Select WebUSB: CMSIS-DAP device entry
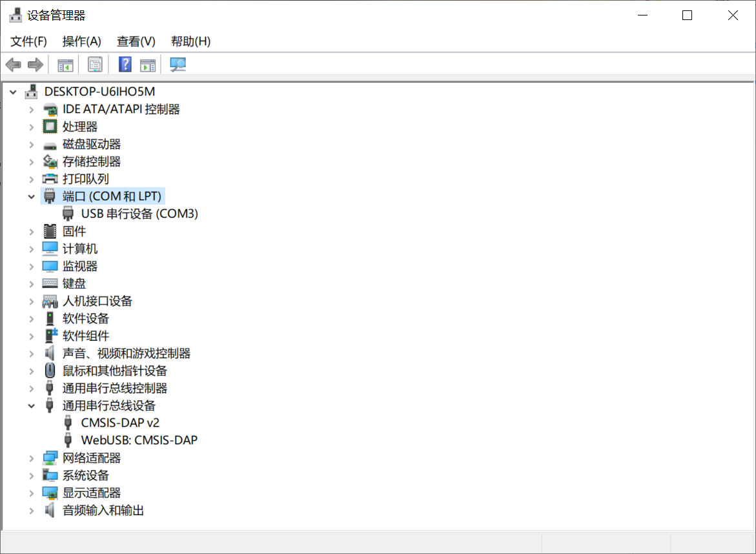This screenshot has width=756, height=554. pos(139,440)
